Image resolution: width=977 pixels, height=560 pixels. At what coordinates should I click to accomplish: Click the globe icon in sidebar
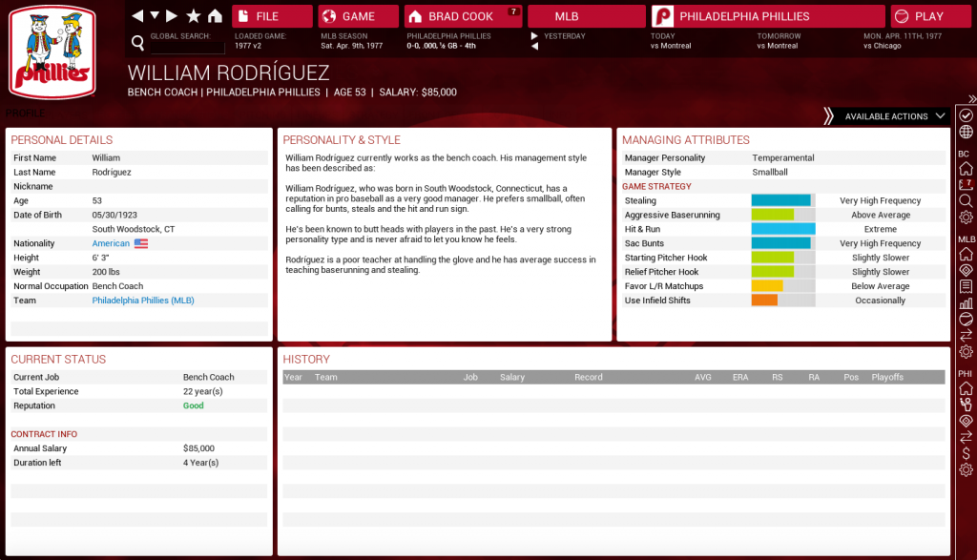(x=966, y=132)
